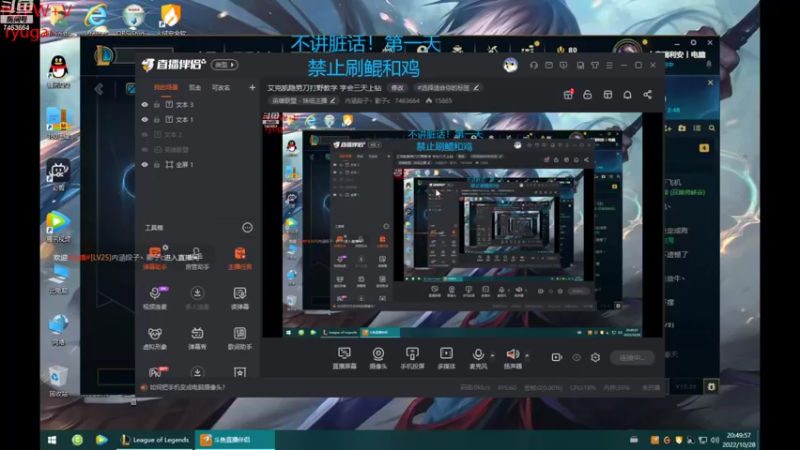Open the Windows Start button

pyautogui.click(x=52, y=440)
